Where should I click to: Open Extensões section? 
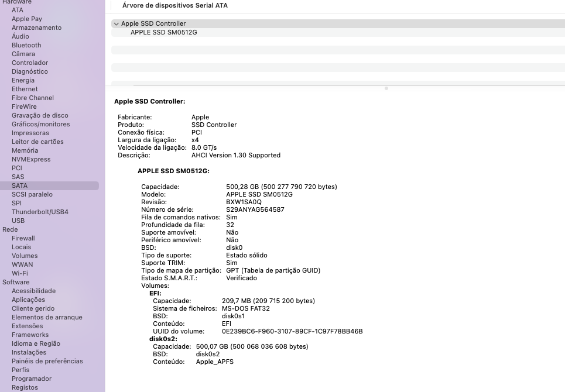pos(27,326)
